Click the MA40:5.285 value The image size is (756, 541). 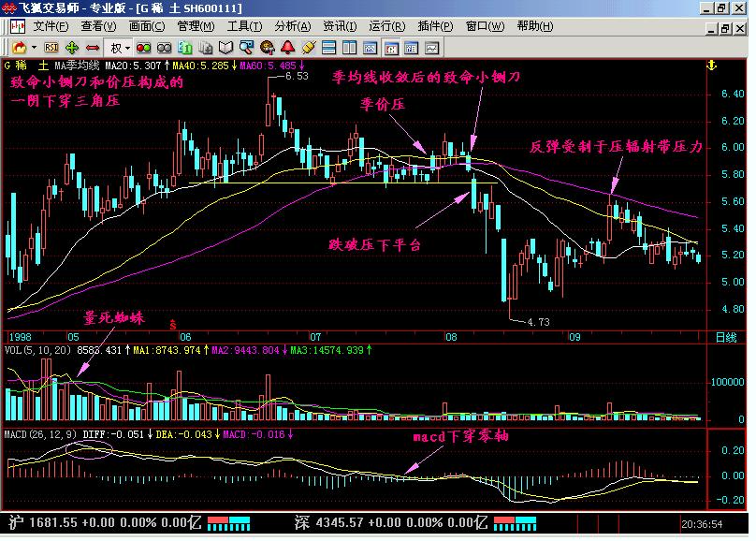pos(200,66)
